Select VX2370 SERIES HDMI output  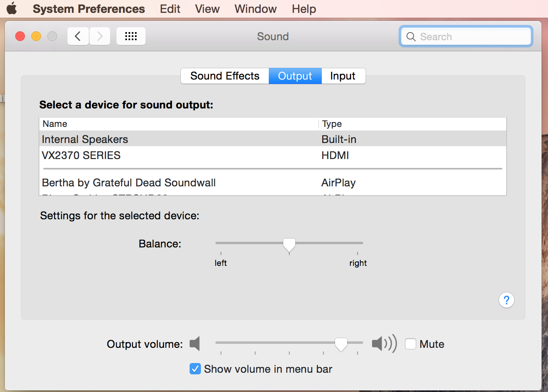pos(82,155)
